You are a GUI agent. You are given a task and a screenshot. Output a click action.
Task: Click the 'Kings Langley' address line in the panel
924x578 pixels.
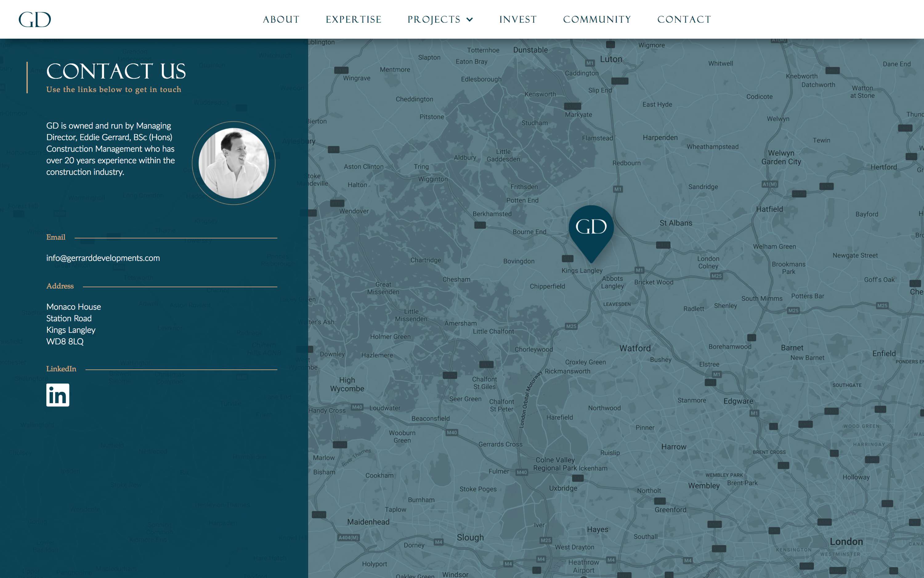click(71, 330)
